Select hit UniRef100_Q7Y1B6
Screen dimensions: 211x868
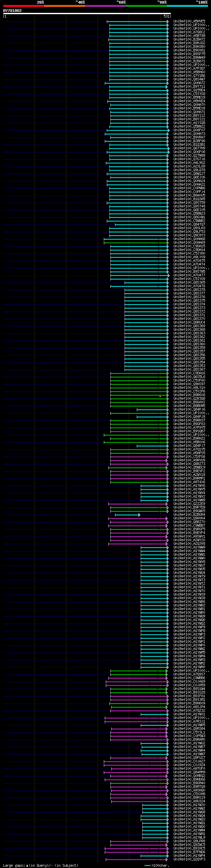pyautogui.click(x=189, y=76)
